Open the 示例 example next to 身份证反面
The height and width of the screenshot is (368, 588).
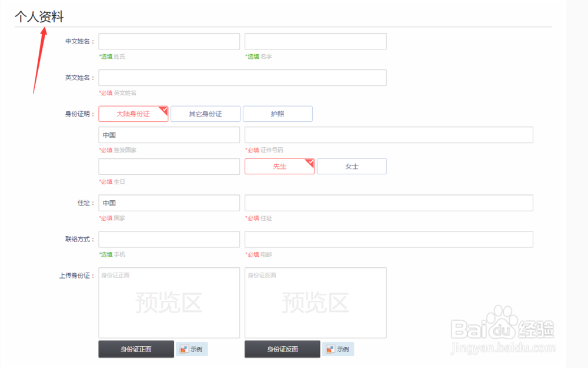338,349
